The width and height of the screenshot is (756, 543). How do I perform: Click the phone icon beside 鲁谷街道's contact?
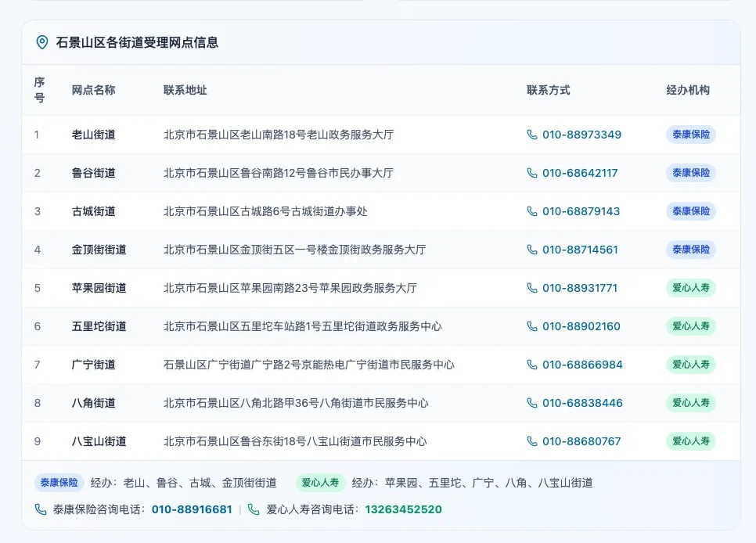(x=532, y=173)
